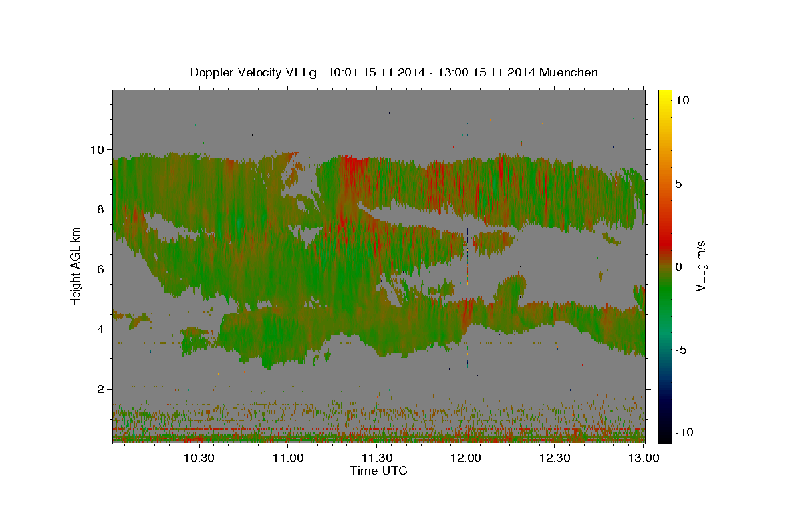Screen dimensions: 798x532
Task: Click the 'VELg m/s' colorbar label
Action: tap(700, 266)
